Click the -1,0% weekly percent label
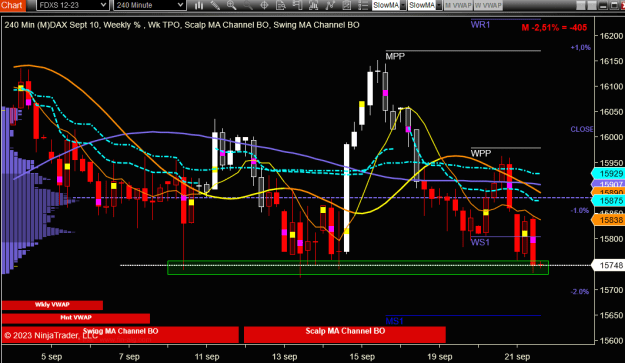 pos(580,210)
